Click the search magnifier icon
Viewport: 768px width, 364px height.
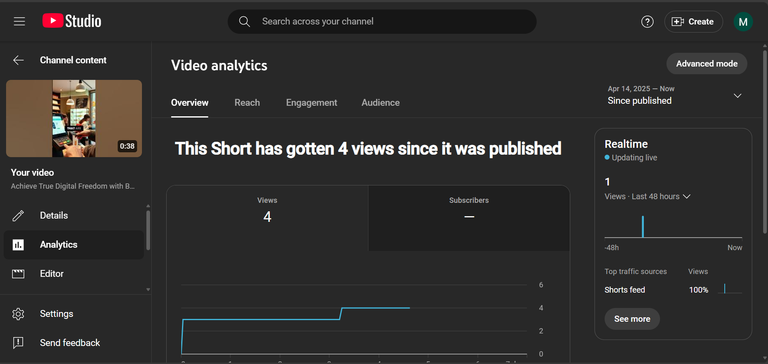(x=244, y=22)
